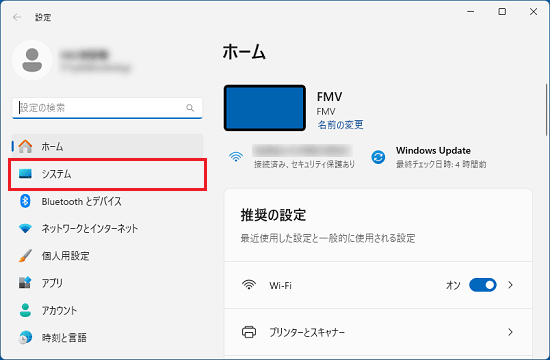Click the blue desktop thumbnail of FMV
The image size is (550, 360).
click(x=265, y=108)
